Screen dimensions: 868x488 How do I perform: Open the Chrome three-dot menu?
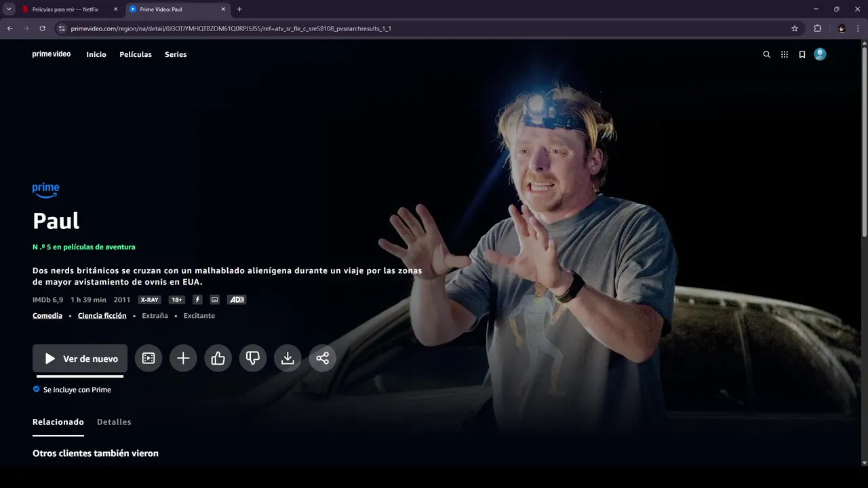(859, 28)
